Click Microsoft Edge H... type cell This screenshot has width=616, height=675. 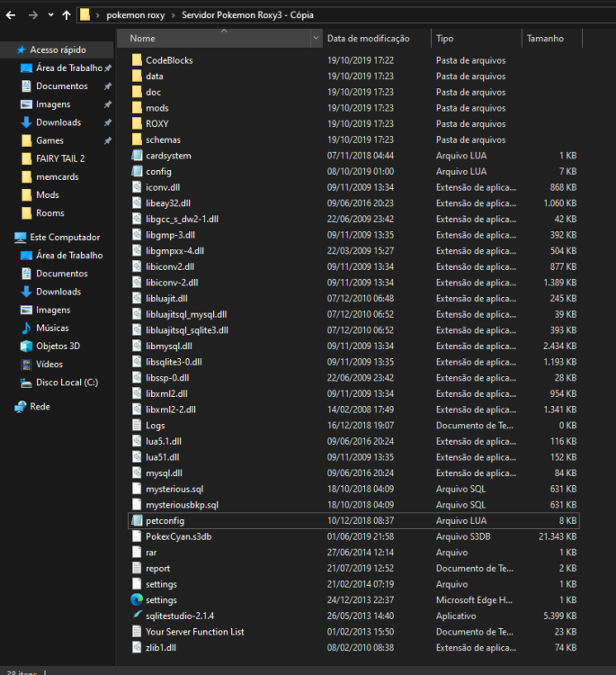pos(474,600)
